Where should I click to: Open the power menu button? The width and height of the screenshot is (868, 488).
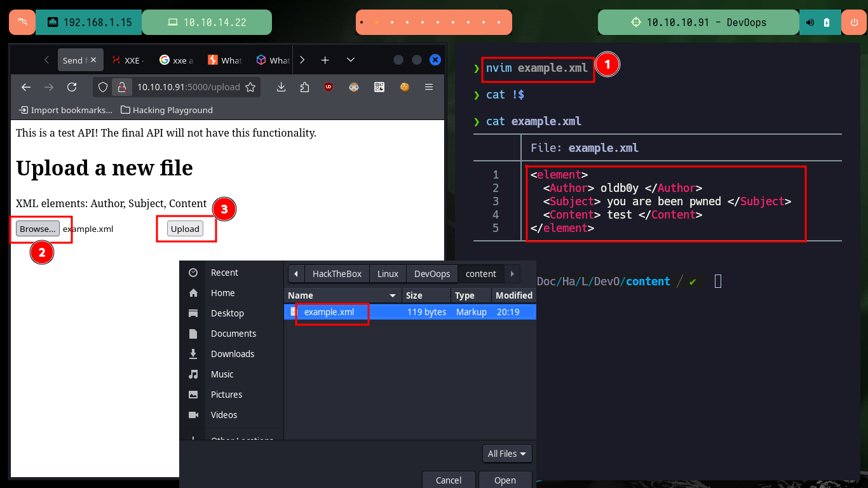854,22
